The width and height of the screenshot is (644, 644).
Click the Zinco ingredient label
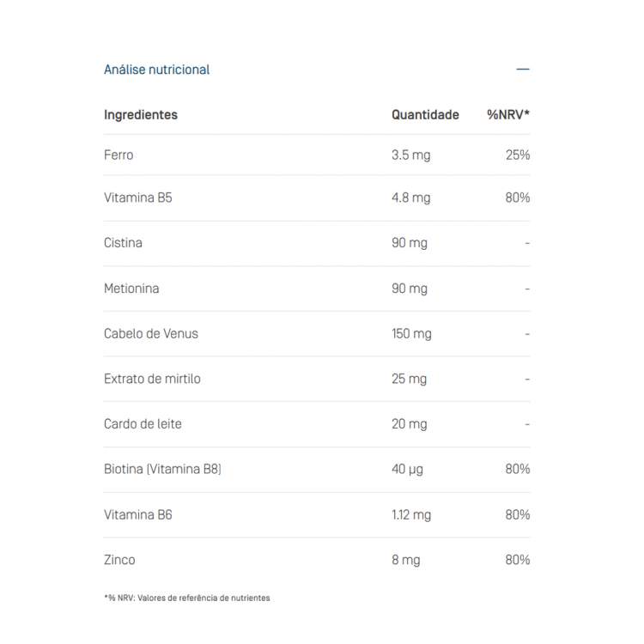click(119, 560)
